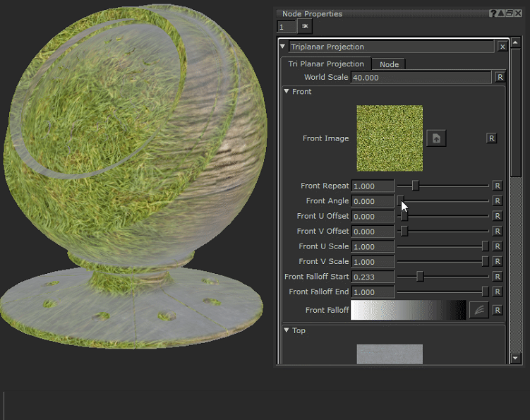530x420 pixels.
Task: Collapse the Triplanar Projection node section
Action: click(284, 47)
